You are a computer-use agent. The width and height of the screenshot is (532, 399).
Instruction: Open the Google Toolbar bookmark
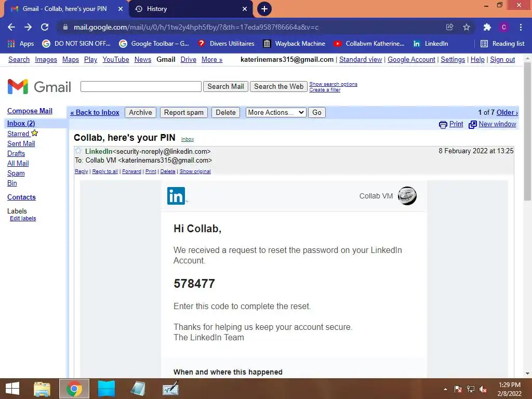point(154,44)
